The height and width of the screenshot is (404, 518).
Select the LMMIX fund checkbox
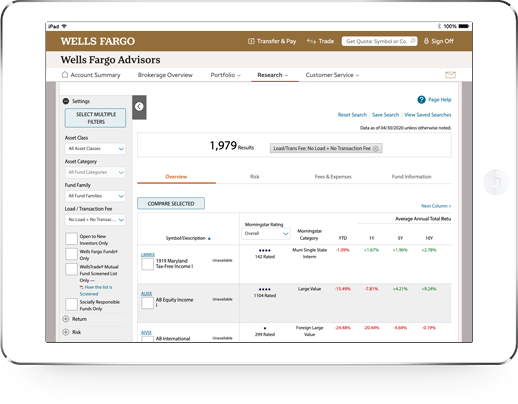[147, 264]
